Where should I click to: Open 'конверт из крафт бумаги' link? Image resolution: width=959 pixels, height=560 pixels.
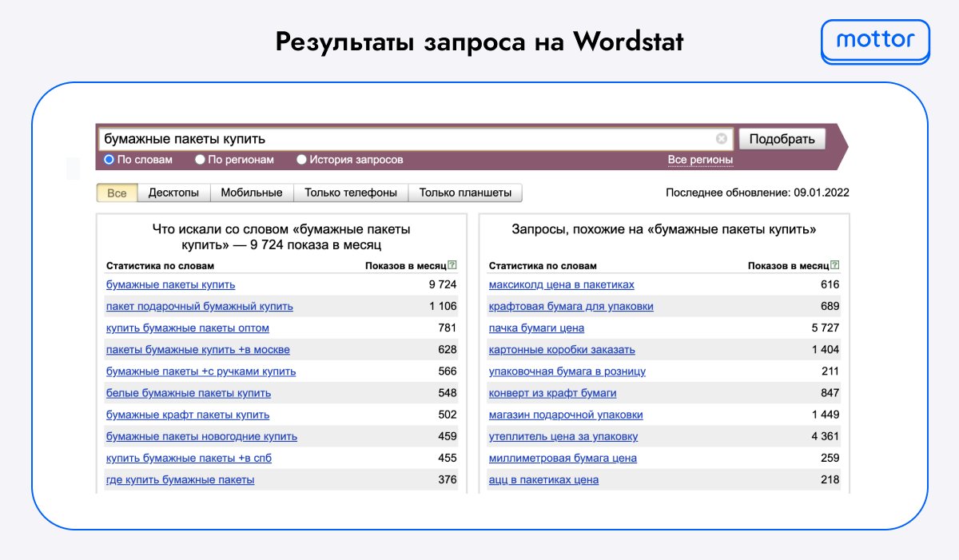point(552,392)
